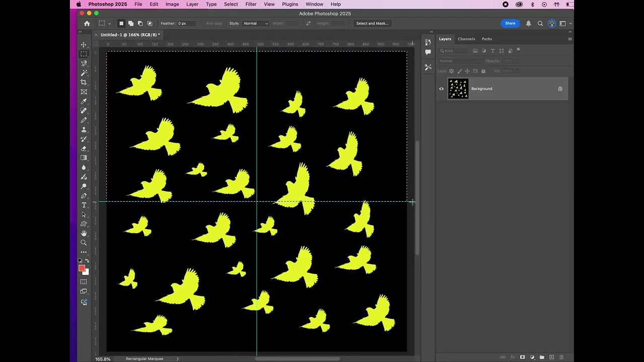Select the Type tool
The width and height of the screenshot is (644, 362).
tap(84, 205)
